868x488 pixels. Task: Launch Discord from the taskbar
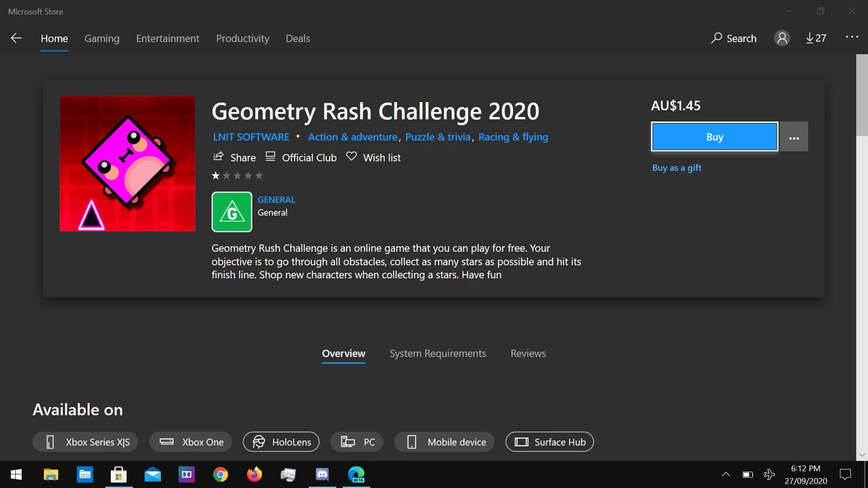coord(322,475)
